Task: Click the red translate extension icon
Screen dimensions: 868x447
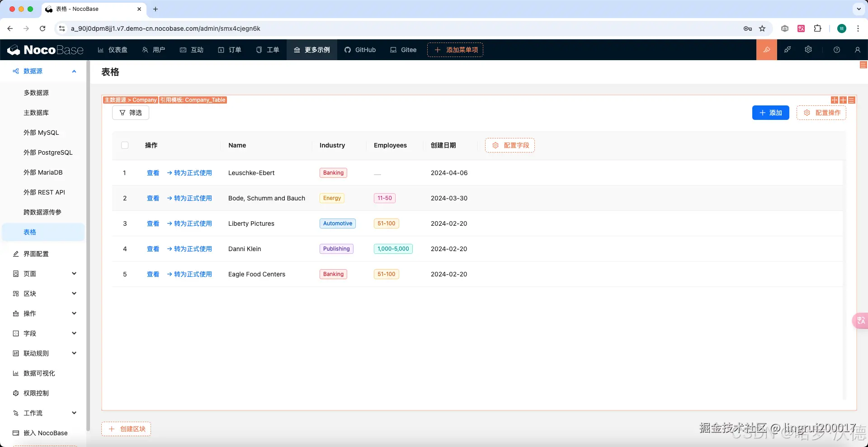Action: 801,29
